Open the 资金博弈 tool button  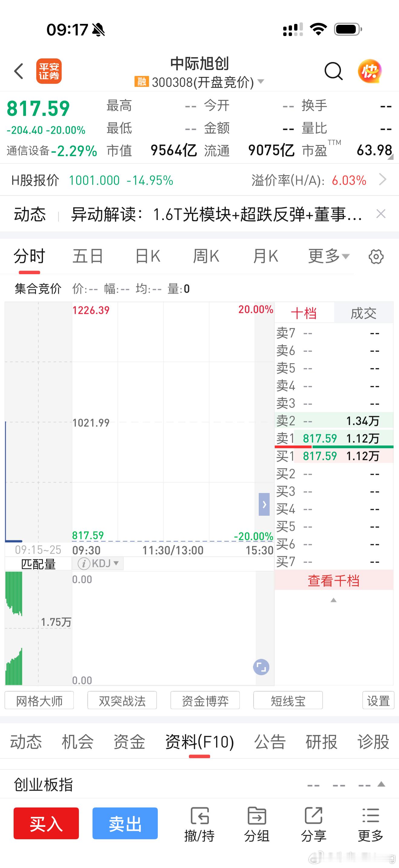[205, 700]
